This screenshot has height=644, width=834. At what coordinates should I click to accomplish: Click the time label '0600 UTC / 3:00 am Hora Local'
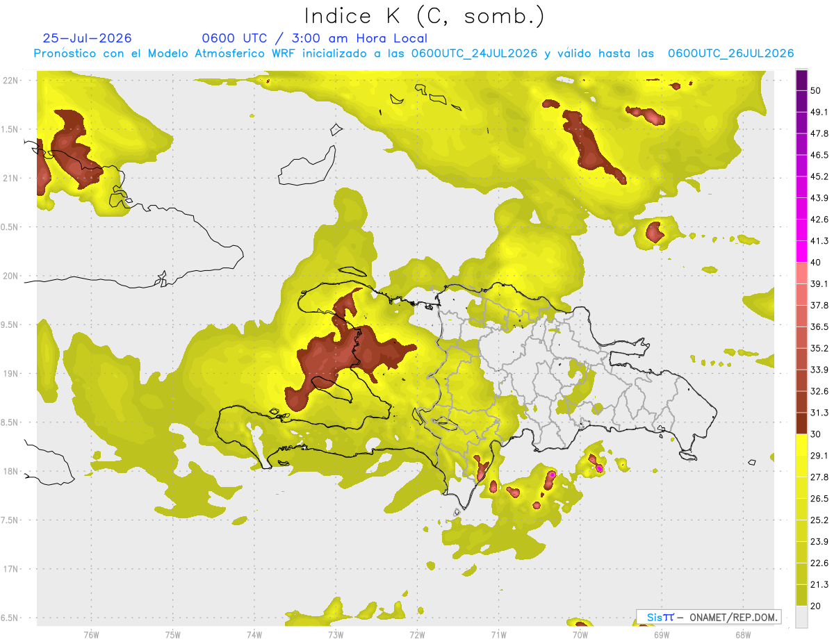tap(315, 38)
